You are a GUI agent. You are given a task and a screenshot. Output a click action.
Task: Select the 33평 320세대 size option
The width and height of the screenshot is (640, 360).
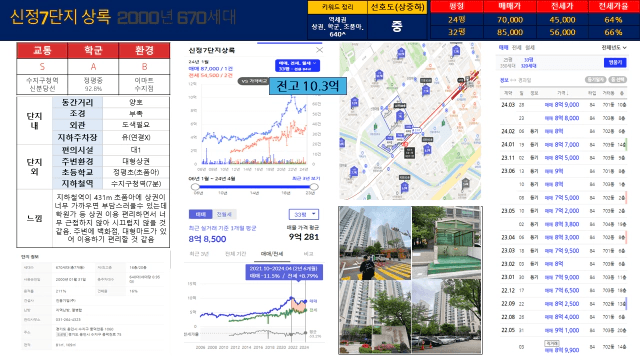529,62
